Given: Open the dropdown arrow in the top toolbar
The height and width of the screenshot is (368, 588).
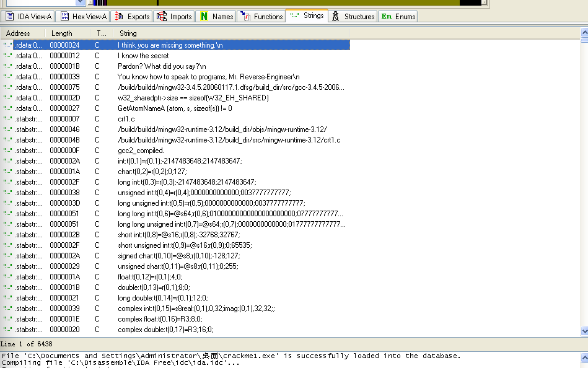Looking at the screenshot, I should tap(81, 2).
